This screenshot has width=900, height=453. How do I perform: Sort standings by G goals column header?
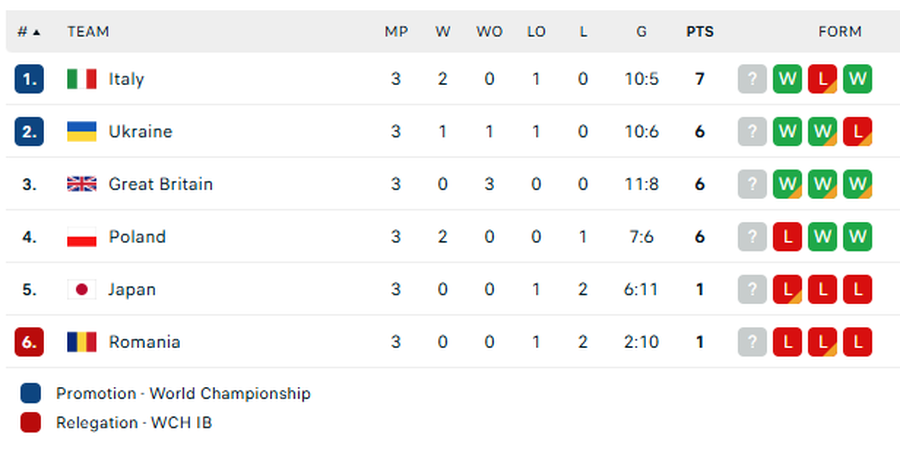(641, 32)
